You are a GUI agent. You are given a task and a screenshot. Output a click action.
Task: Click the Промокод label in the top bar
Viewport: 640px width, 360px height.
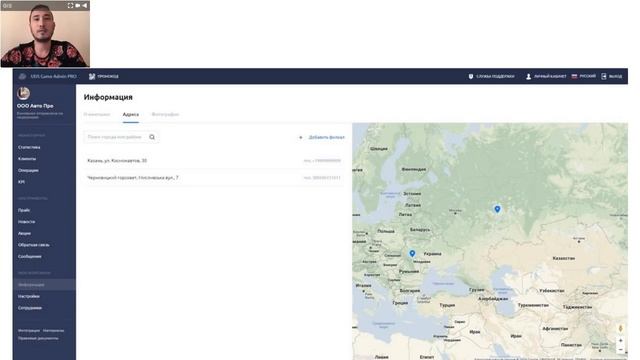tap(108, 76)
